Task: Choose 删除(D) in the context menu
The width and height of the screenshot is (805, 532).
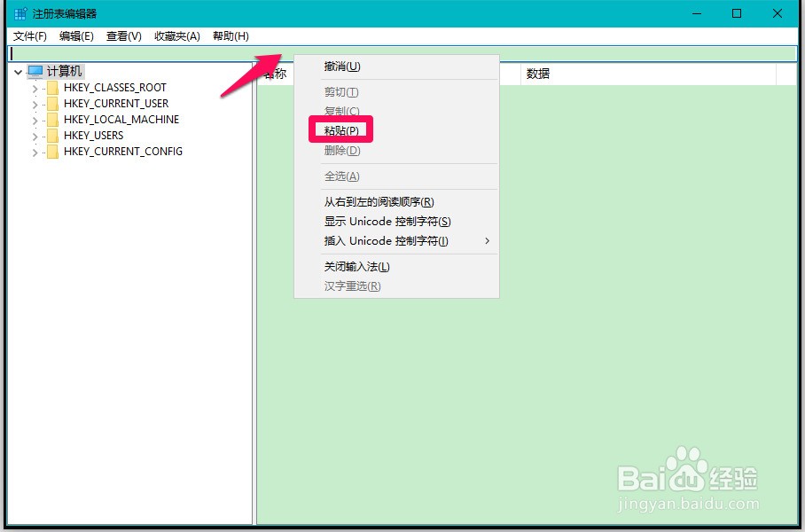Action: 395,151
